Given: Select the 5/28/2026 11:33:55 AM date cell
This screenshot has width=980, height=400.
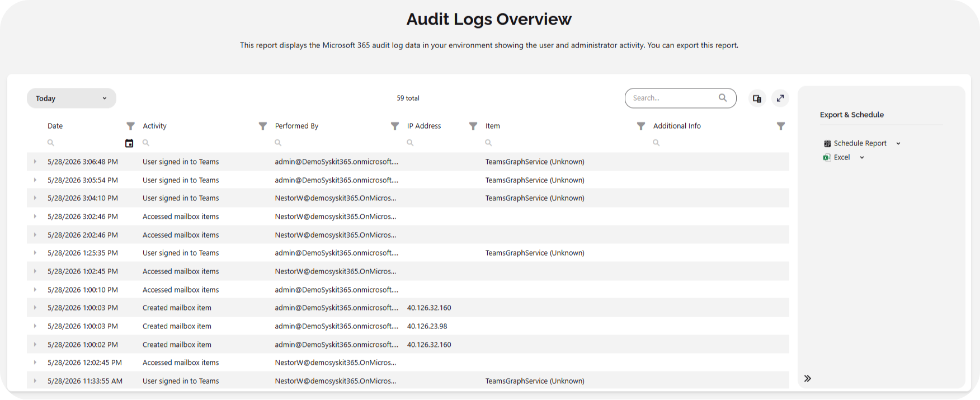Looking at the screenshot, I should click(x=85, y=381).
